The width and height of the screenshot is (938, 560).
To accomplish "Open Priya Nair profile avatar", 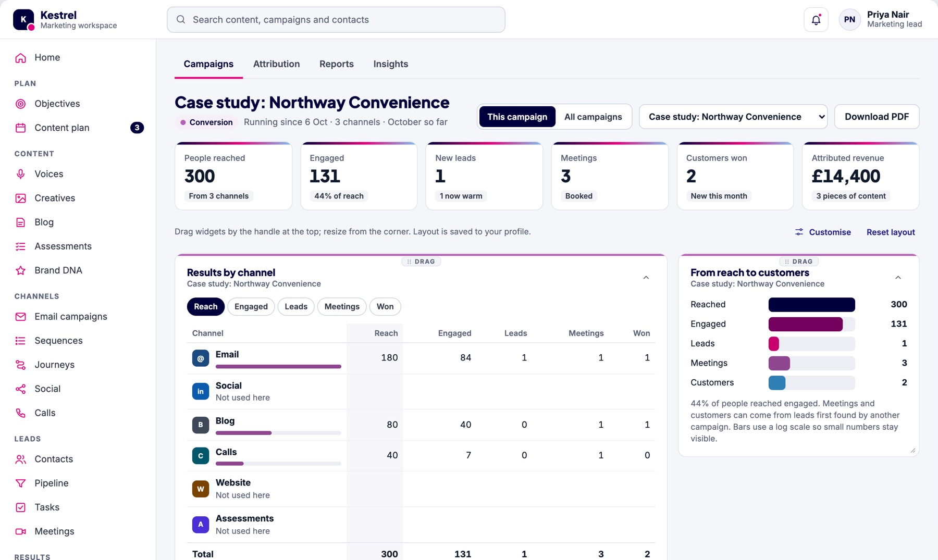I will coord(849,20).
